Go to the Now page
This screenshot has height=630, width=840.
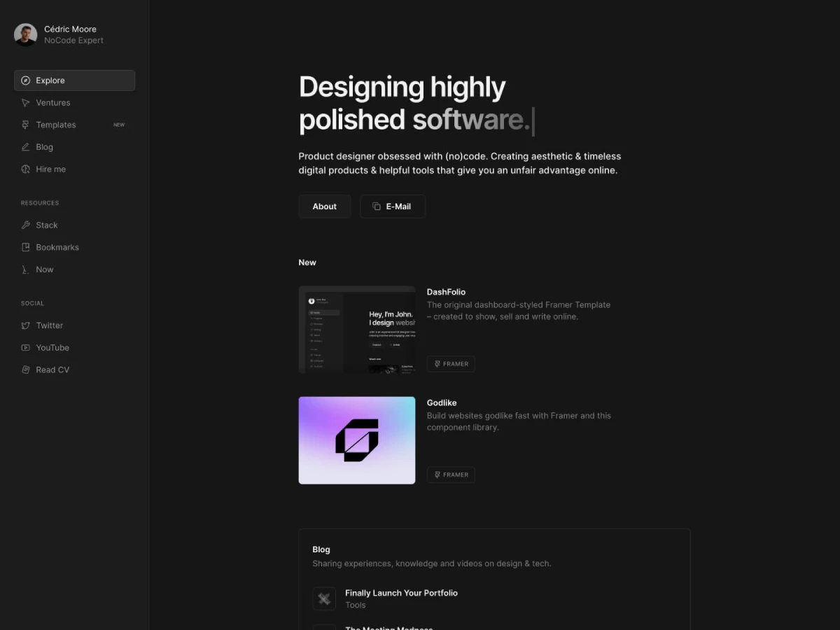click(44, 269)
